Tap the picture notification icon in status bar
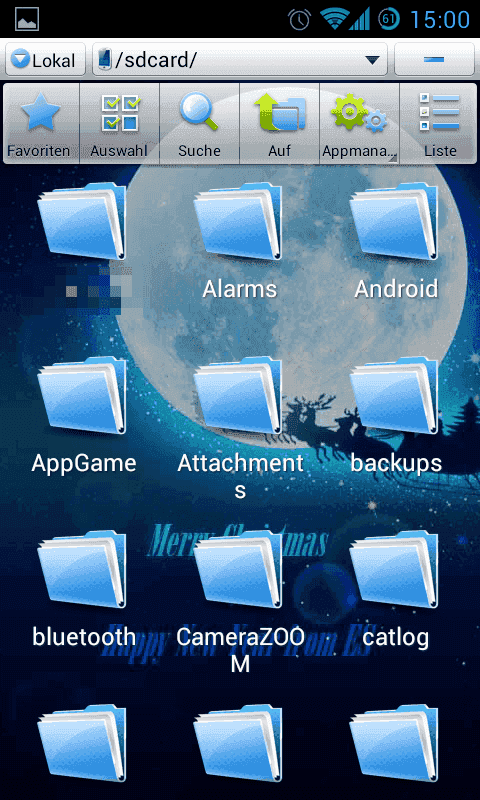Viewport: 480px width, 800px height. point(27,19)
